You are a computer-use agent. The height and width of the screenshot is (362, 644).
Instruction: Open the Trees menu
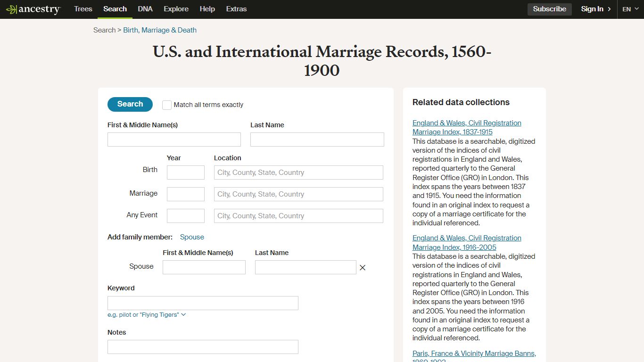point(83,9)
